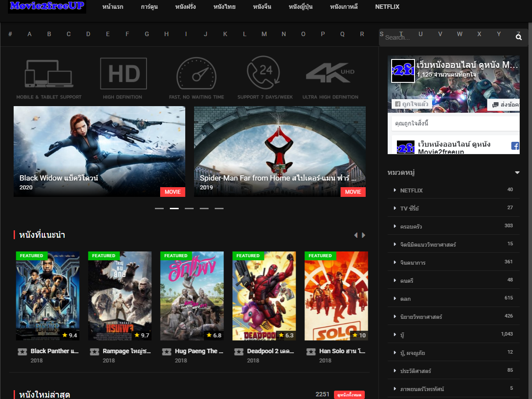The width and height of the screenshot is (532, 399).
Task: Click the speedometer fast loading icon
Action: coord(196,74)
